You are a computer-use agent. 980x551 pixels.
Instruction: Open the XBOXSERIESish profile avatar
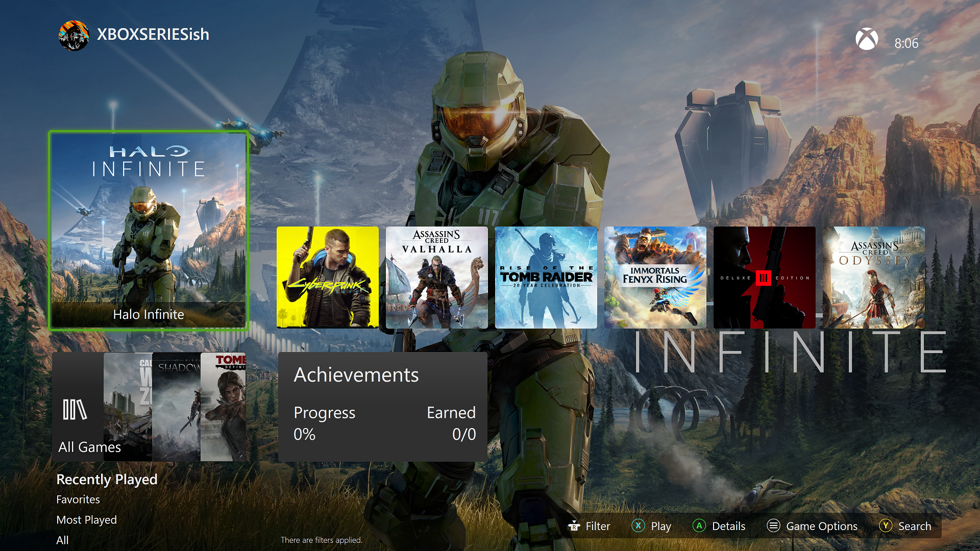coord(74,35)
